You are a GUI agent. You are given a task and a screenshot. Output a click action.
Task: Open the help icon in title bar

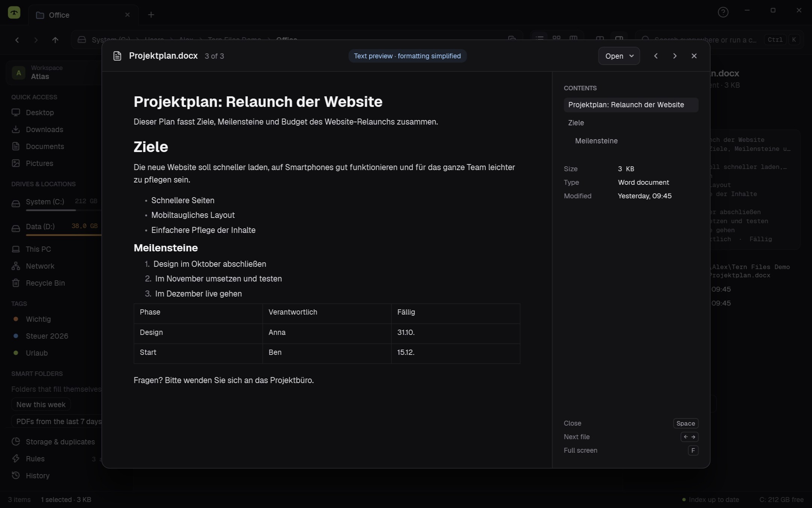[723, 12]
